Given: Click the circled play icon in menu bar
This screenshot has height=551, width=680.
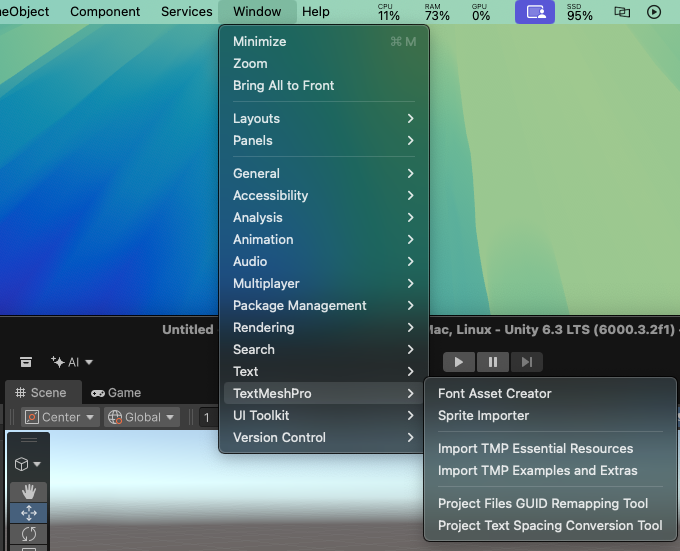Looking at the screenshot, I should pyautogui.click(x=654, y=12).
